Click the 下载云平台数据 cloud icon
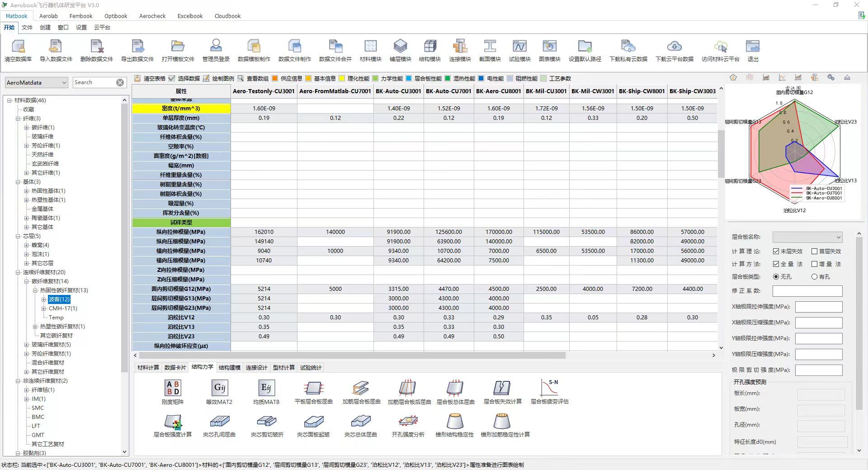 674,47
